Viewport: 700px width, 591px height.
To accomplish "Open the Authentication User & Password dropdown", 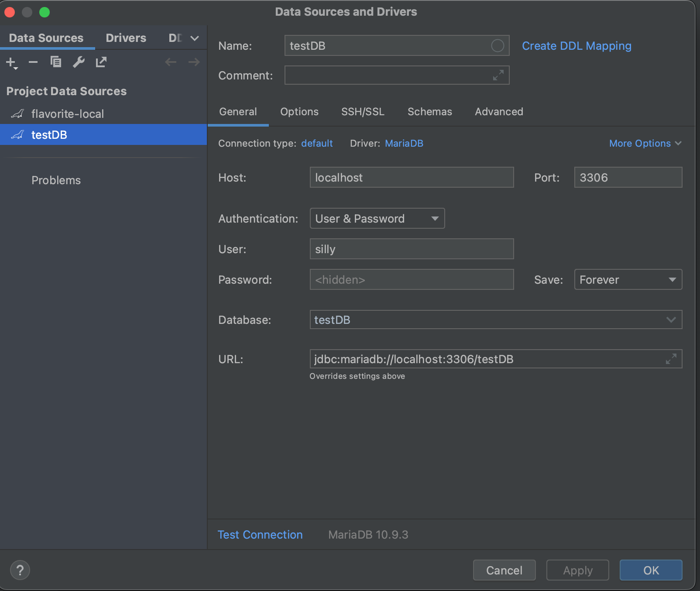I will (377, 218).
